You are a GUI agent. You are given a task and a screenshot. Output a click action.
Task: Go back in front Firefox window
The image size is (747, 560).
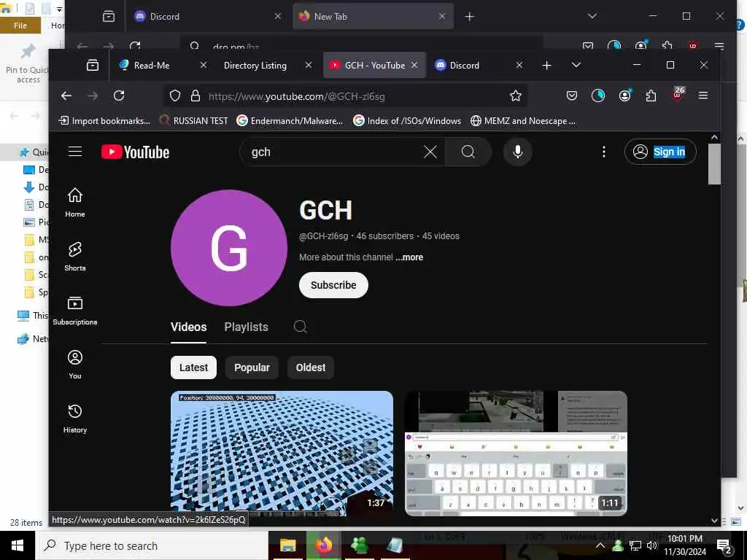tap(66, 96)
